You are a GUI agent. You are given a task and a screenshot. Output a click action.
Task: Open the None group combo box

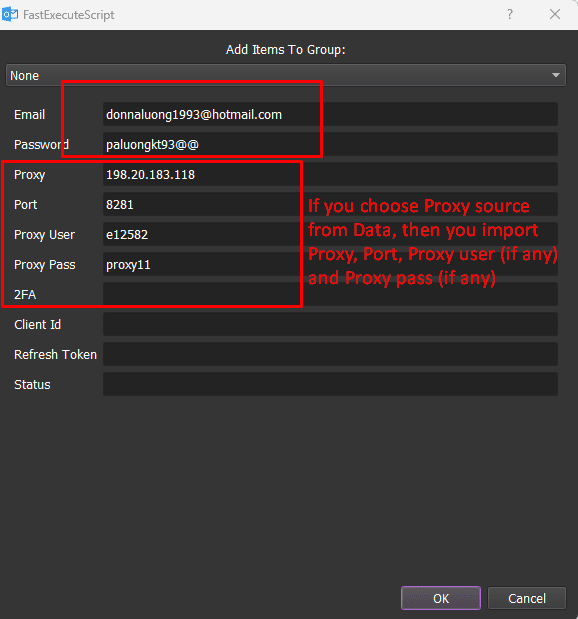pyautogui.click(x=286, y=75)
